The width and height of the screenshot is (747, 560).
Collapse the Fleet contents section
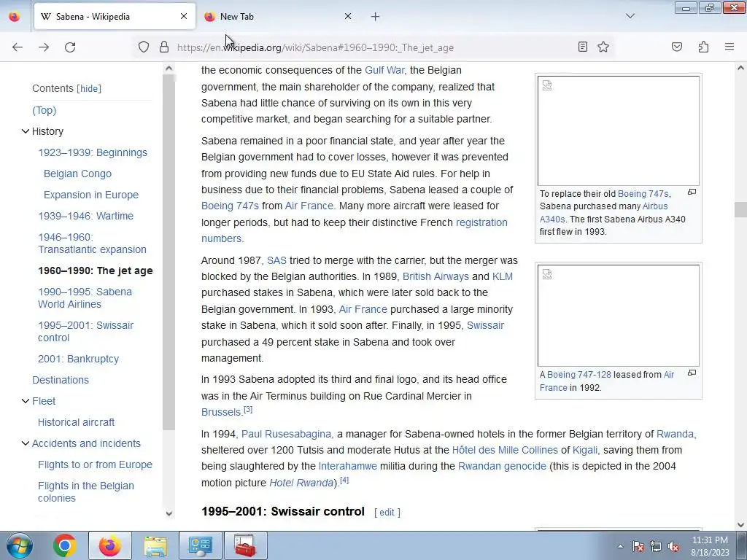tap(26, 401)
